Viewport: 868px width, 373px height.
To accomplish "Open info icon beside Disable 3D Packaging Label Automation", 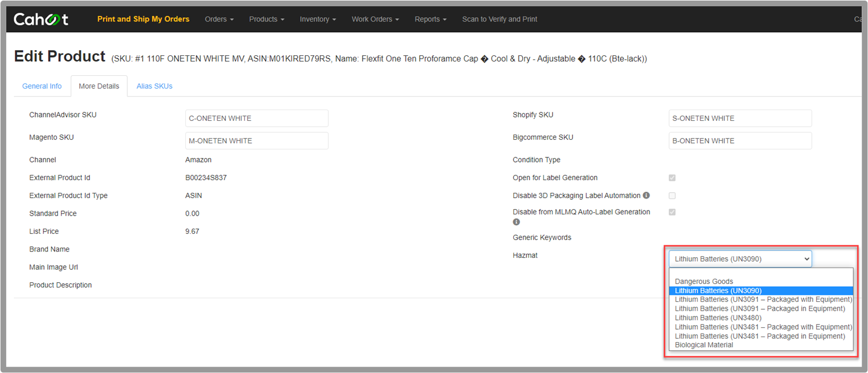I will tap(646, 195).
